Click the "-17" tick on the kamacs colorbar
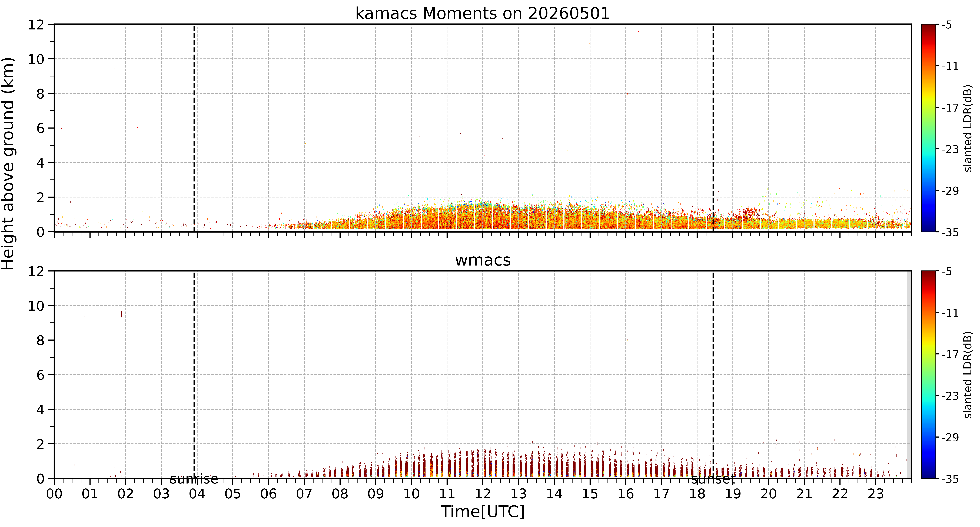Viewport: 980px width, 527px height. tap(950, 108)
